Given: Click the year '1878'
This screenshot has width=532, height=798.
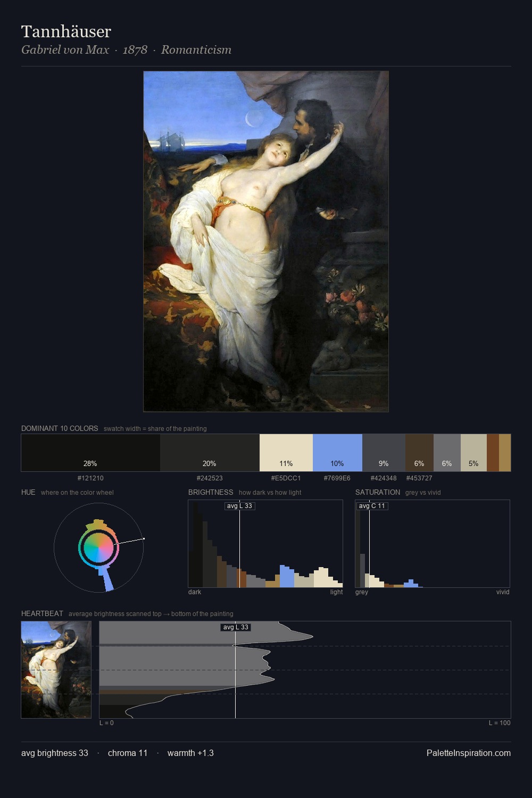Looking at the screenshot, I should coord(135,50).
